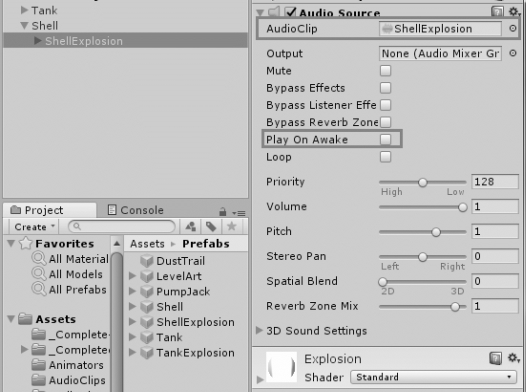Toggle Audio Source component enabled checkbox
Screen dimensions: 526x392
[x=291, y=12]
